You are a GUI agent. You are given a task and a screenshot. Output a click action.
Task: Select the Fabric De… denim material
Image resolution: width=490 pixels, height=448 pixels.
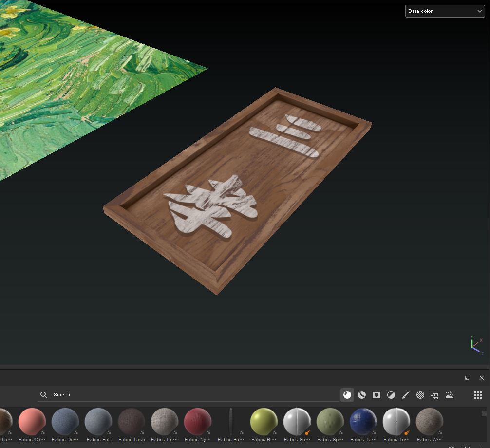click(x=65, y=425)
